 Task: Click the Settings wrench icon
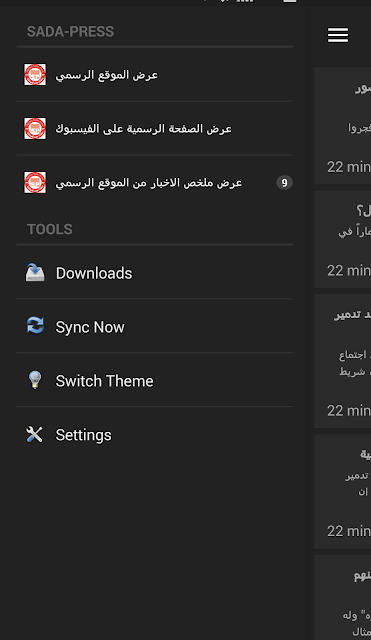click(35, 434)
